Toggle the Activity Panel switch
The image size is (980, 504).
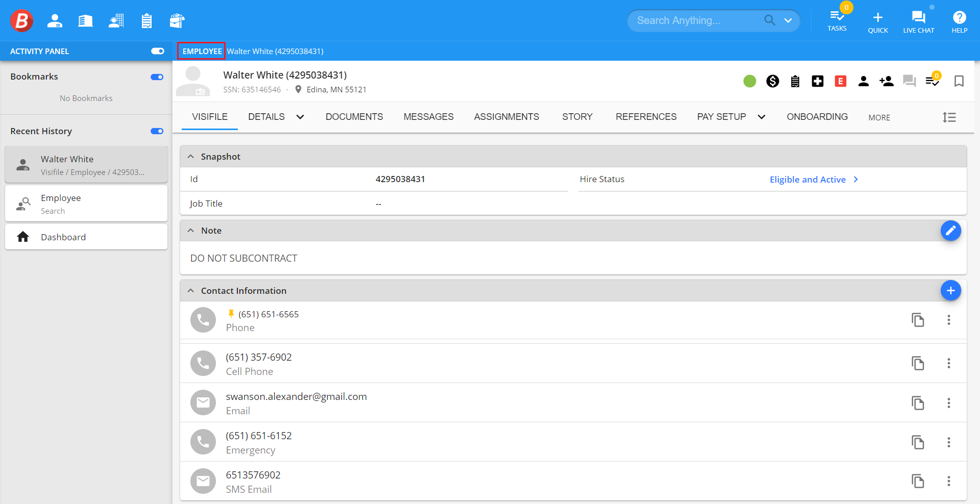point(158,51)
